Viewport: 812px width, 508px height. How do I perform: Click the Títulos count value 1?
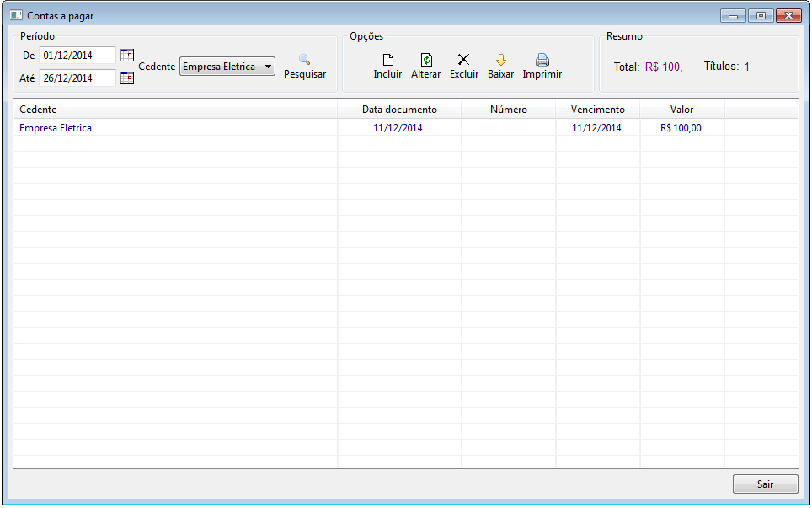(747, 67)
